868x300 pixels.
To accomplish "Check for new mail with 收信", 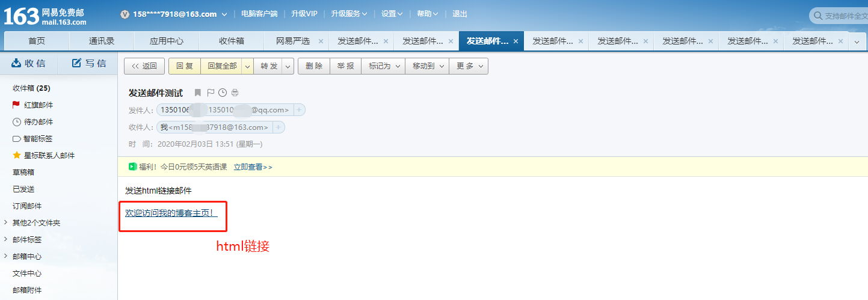I will tap(29, 63).
